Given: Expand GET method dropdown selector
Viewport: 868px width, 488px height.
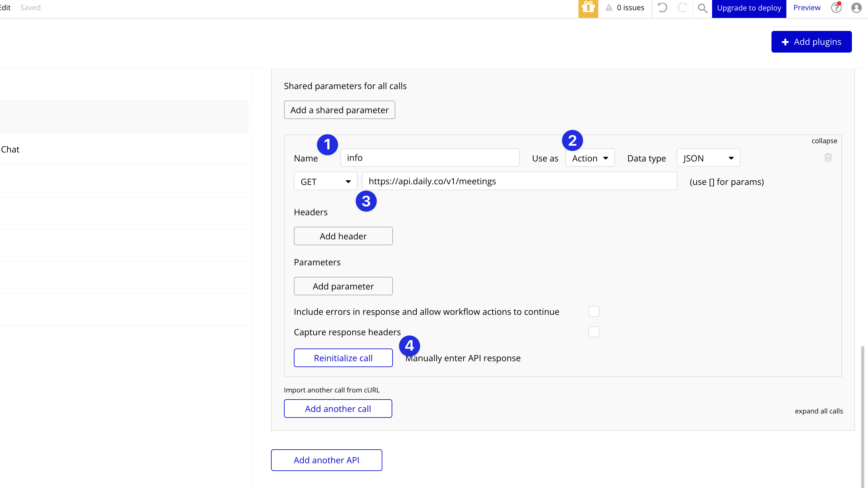Looking at the screenshot, I should click(325, 181).
